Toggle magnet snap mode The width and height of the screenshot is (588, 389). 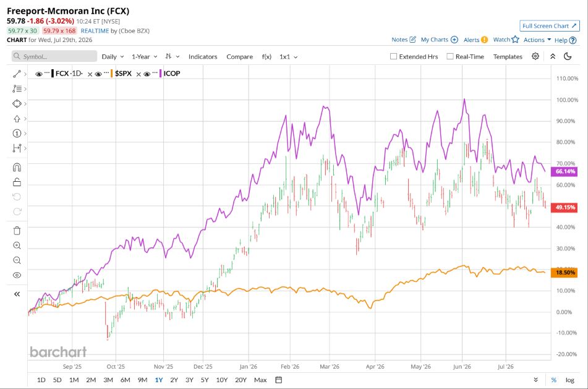(x=17, y=168)
